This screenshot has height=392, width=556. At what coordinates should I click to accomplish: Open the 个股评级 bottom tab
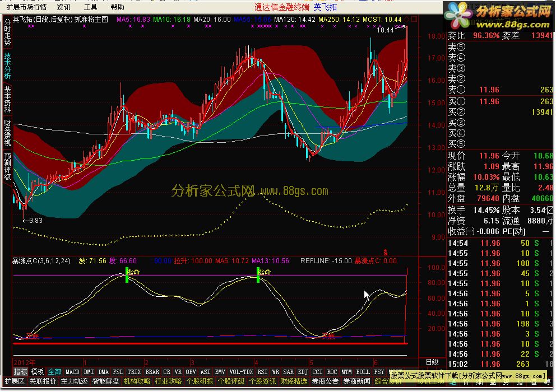pyautogui.click(x=231, y=381)
